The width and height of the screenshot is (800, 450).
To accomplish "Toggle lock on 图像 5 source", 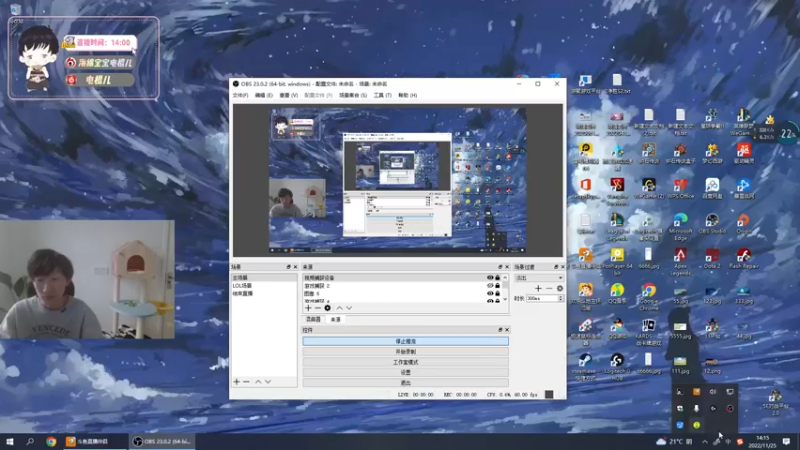I will (x=497, y=293).
